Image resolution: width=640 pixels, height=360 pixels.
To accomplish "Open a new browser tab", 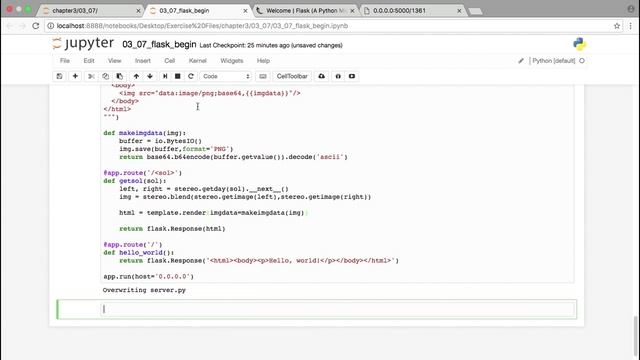I will [475, 11].
